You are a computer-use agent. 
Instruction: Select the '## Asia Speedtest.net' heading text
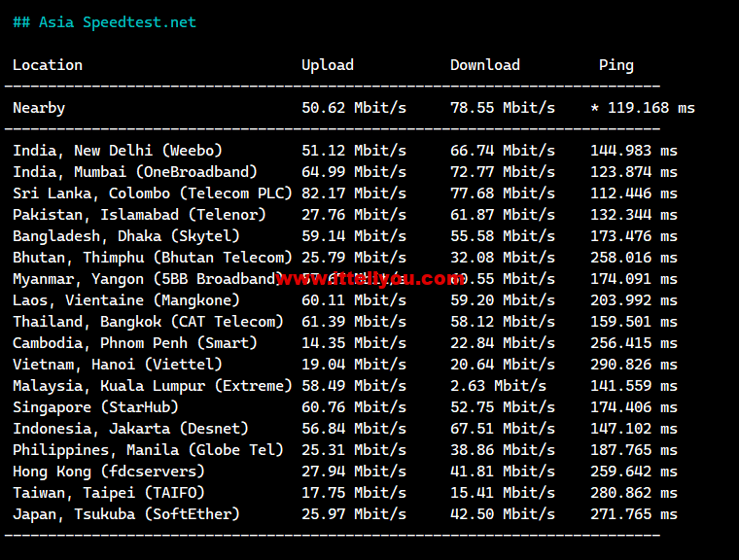click(104, 22)
